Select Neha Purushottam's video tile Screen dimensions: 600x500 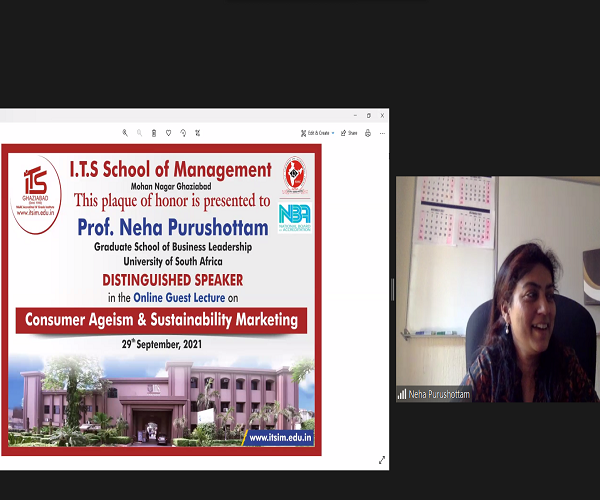498,289
